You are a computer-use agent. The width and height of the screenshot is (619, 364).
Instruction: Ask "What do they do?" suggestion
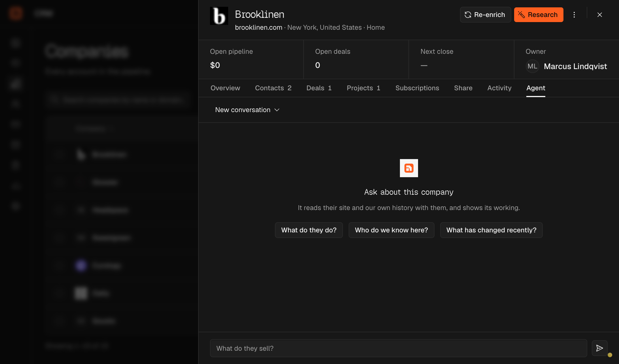tap(309, 230)
